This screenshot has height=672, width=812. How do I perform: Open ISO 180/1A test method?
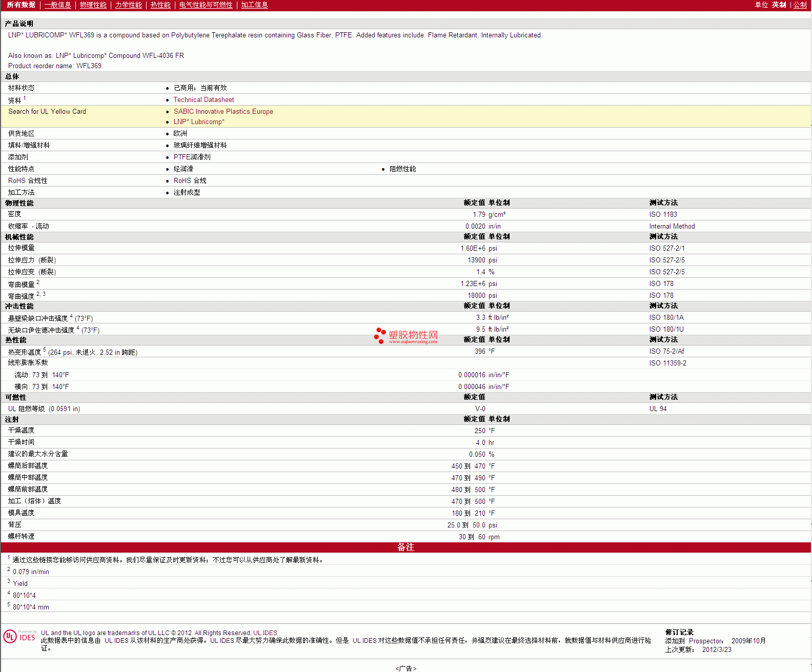pos(666,318)
